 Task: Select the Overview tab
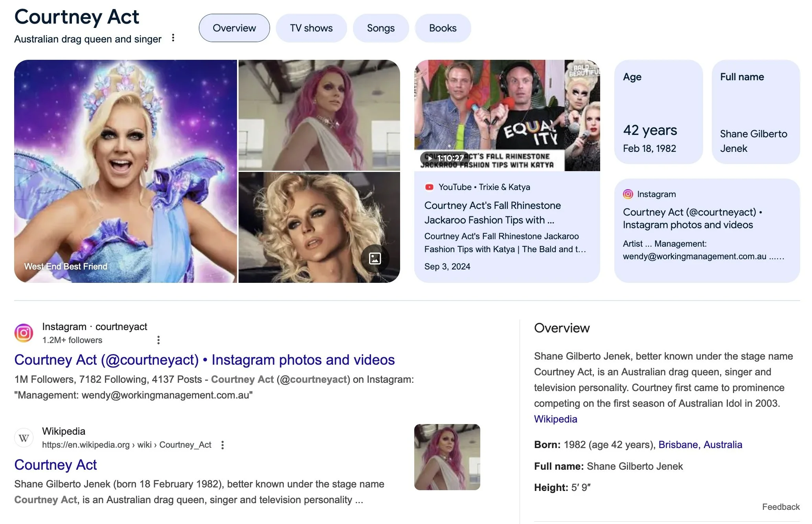click(234, 28)
